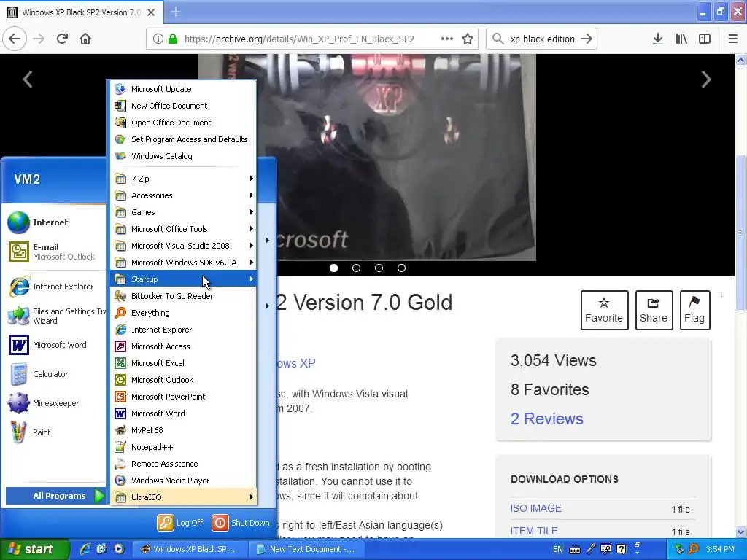Open the Library icon in toolbar
Image resolution: width=747 pixels, height=560 pixels.
681,39
